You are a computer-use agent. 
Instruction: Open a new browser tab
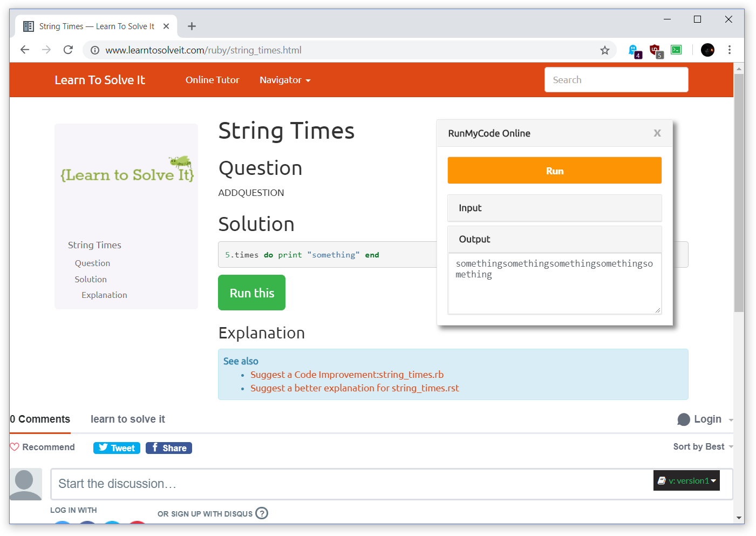pyautogui.click(x=192, y=26)
